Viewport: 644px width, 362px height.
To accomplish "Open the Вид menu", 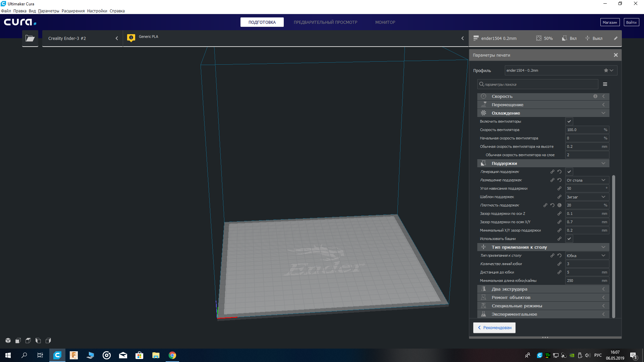I will 32,11.
